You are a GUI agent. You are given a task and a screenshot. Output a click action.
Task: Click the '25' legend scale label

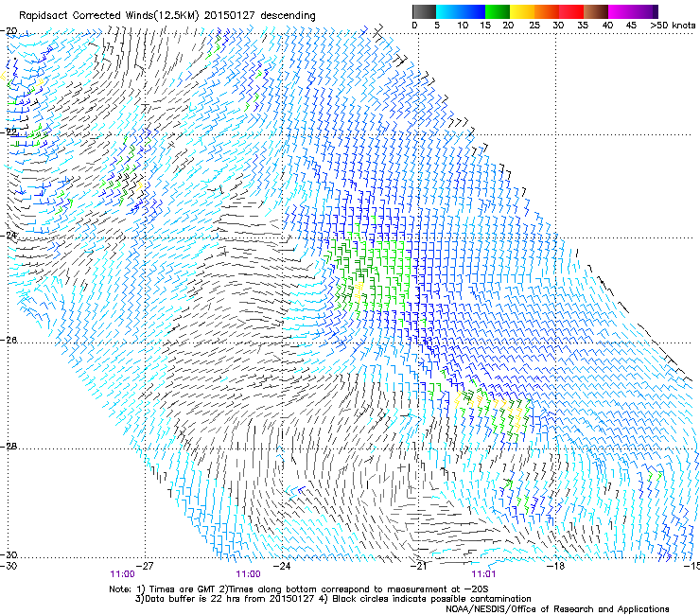[534, 25]
